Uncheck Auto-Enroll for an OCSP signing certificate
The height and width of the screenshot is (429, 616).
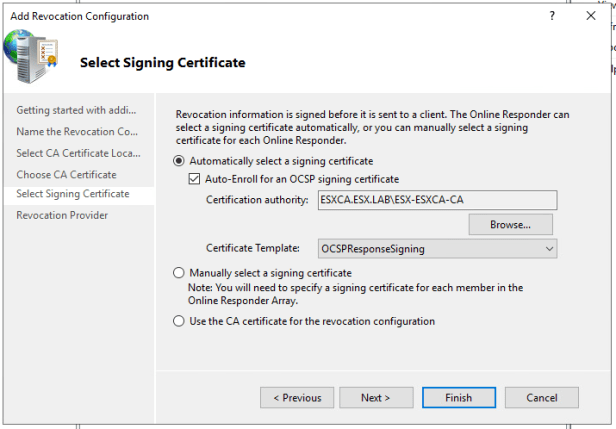click(194, 179)
